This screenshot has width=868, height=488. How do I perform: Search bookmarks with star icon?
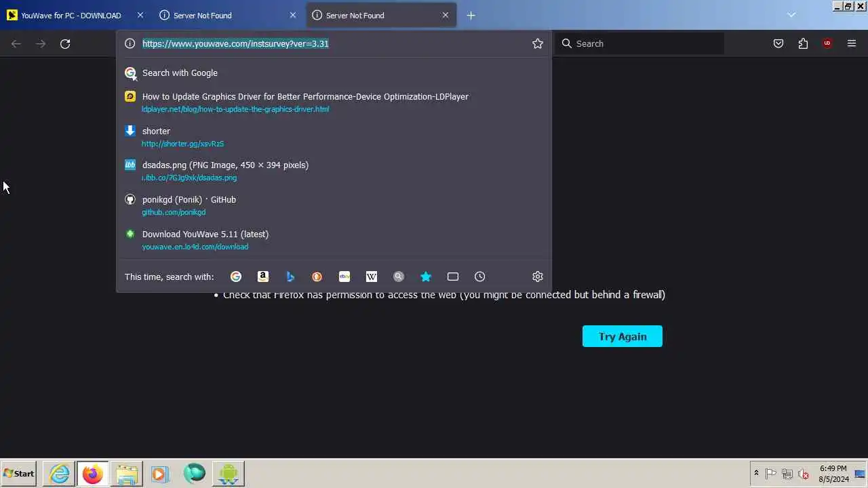tap(426, 277)
